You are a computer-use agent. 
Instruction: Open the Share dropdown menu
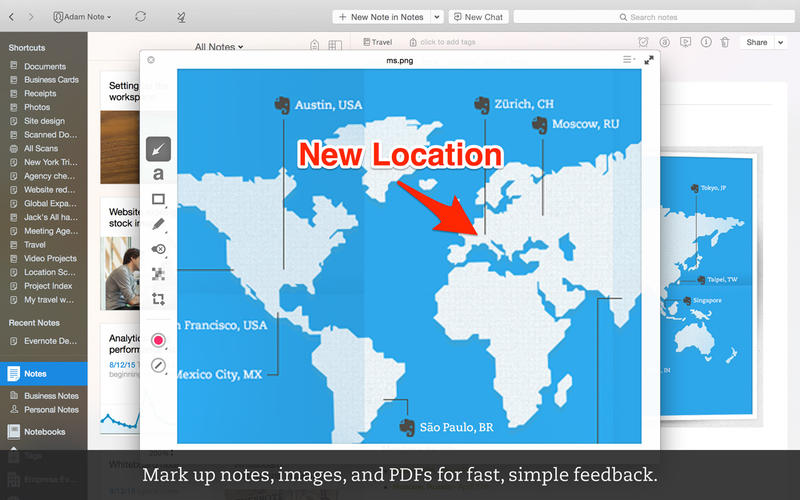tap(761, 42)
